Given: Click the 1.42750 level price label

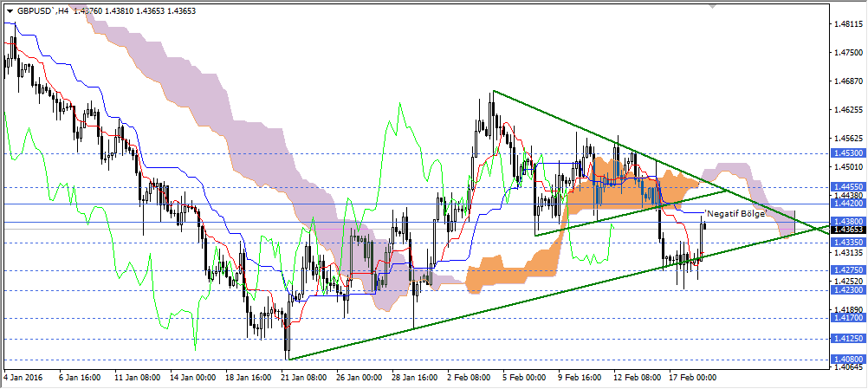Looking at the screenshot, I should (847, 270).
